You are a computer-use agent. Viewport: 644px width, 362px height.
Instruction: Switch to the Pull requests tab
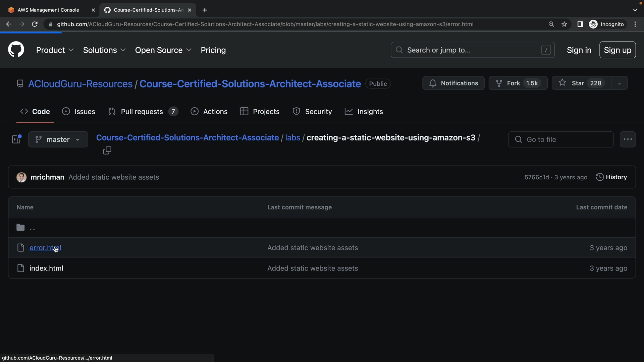click(x=142, y=112)
